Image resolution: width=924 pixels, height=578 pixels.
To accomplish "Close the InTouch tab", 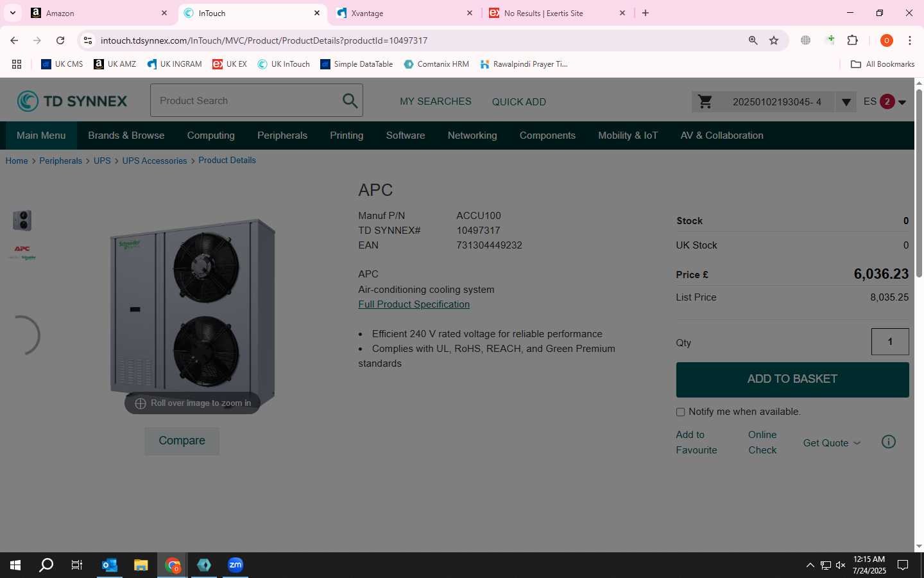I will 317,13.
